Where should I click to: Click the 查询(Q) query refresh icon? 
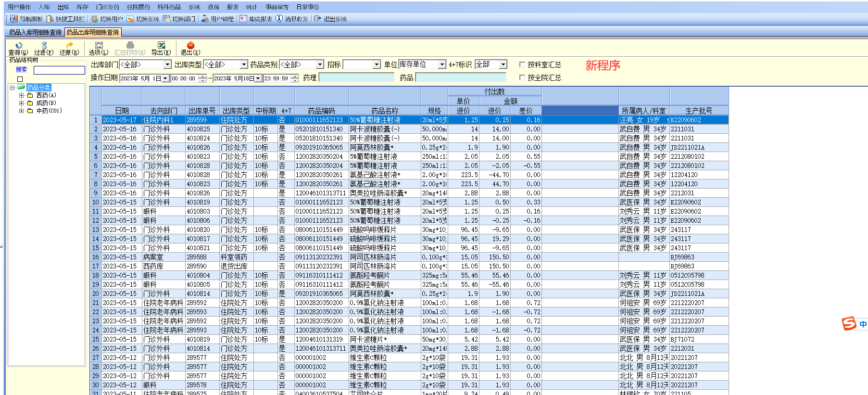tap(18, 45)
